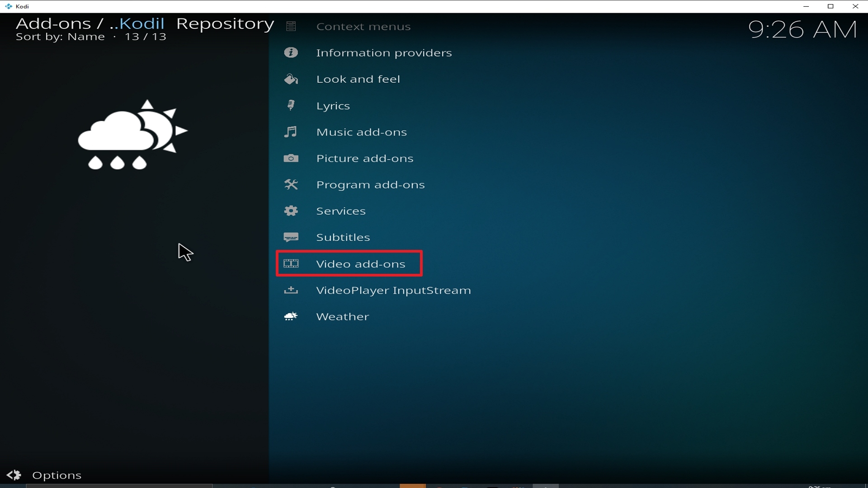Close the Kodi window
This screenshot has width=868, height=488.
click(x=855, y=6)
